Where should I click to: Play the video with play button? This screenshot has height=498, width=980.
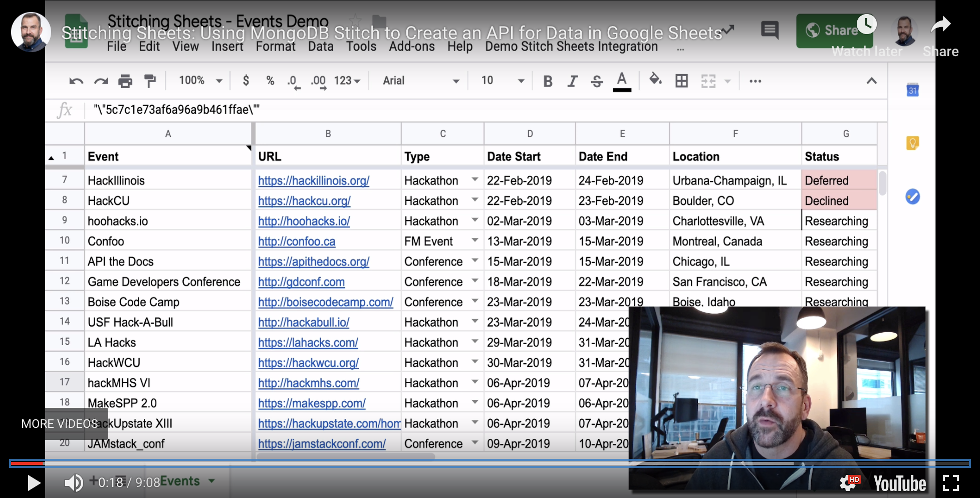click(34, 483)
